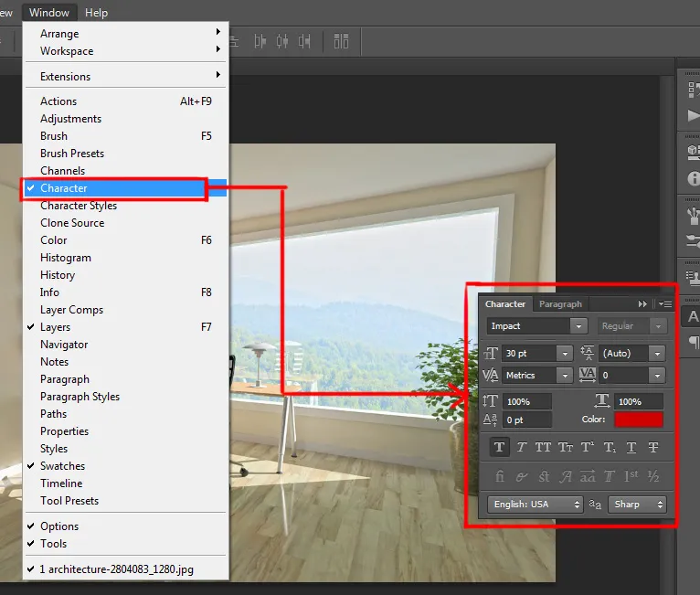The height and width of the screenshot is (595, 700).
Task: Open the Regular font style dropdown
Action: pyautogui.click(x=658, y=326)
